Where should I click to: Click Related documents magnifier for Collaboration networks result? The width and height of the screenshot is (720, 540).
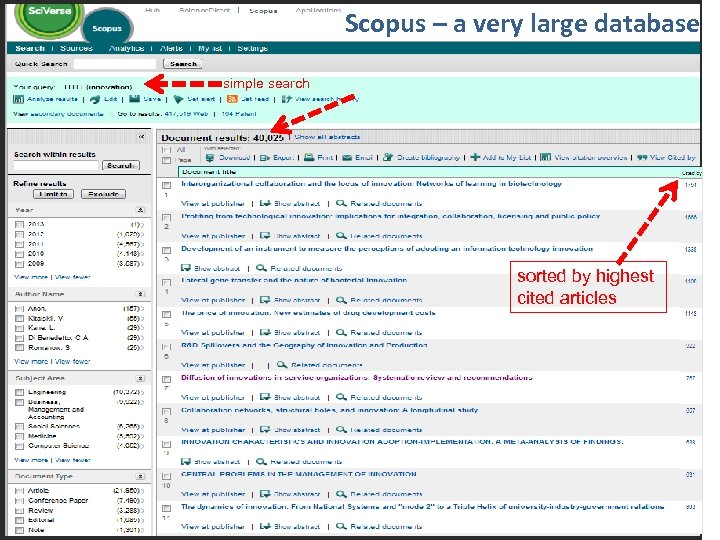(341, 430)
